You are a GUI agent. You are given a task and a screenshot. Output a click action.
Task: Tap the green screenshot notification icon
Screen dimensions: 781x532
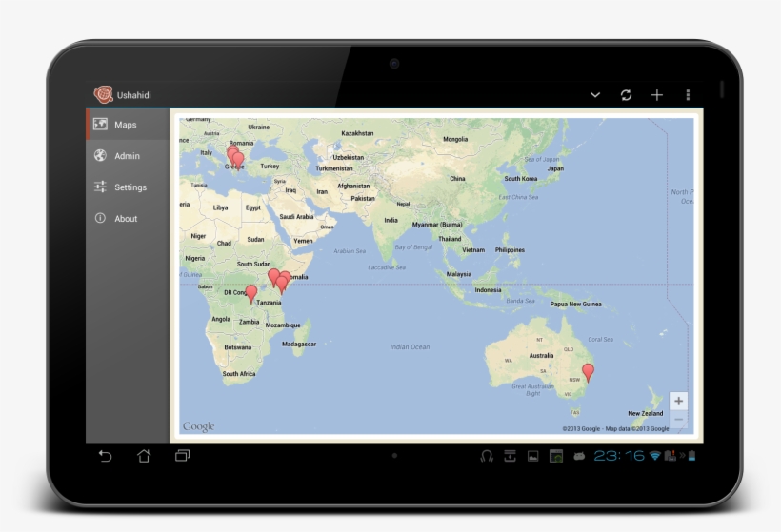click(x=556, y=456)
